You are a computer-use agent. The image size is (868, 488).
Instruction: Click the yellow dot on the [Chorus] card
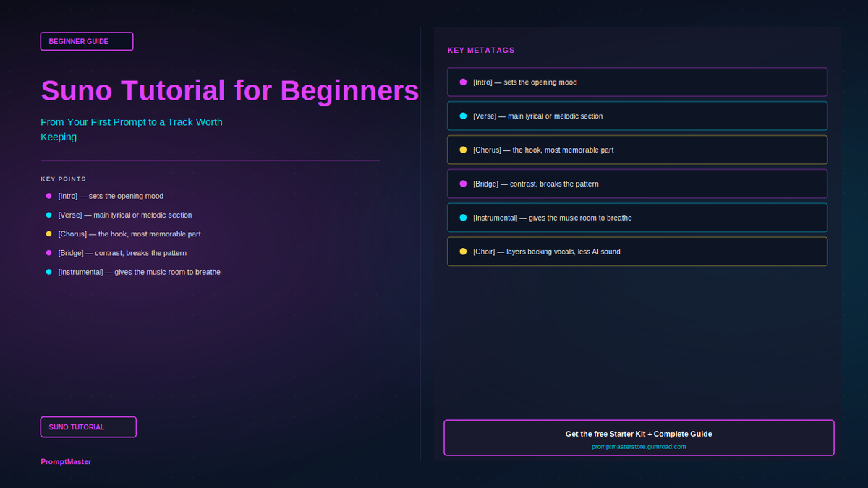[463, 150]
